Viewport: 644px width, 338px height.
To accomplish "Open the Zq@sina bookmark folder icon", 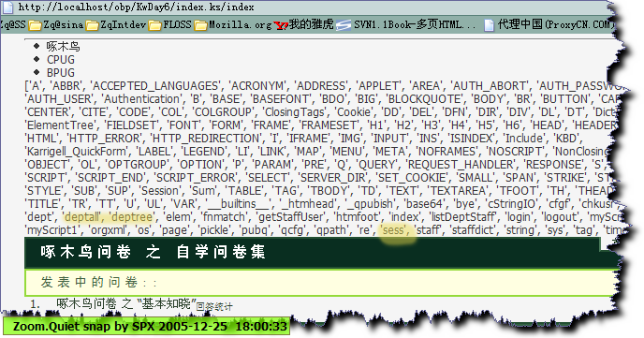I will click(36, 25).
